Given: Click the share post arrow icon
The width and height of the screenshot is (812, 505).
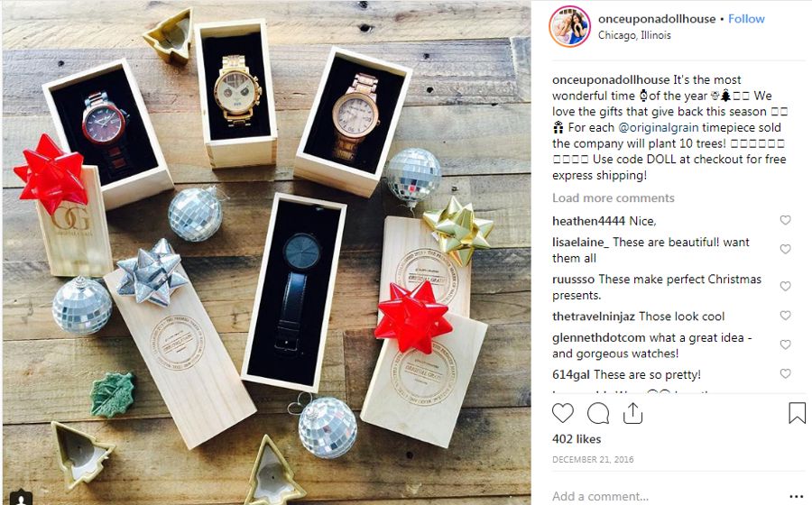Looking at the screenshot, I should tap(632, 413).
